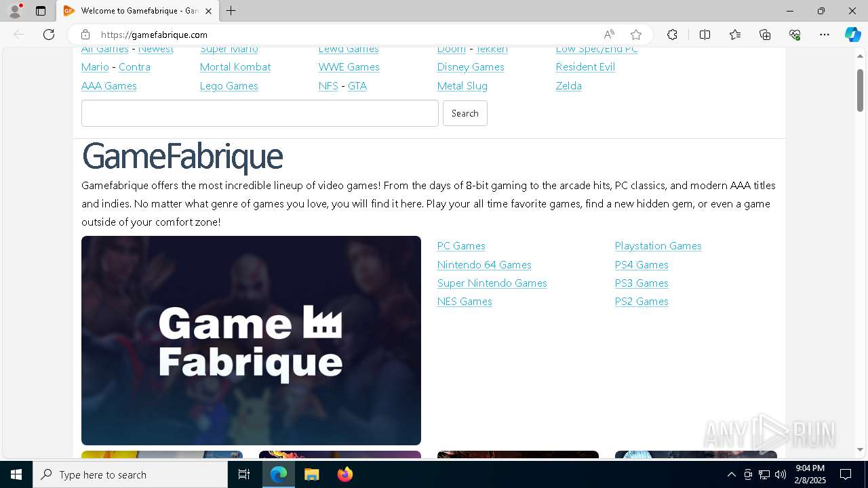Open the Favorites list icon
Viewport: 868px width, 488px height.
[735, 35]
